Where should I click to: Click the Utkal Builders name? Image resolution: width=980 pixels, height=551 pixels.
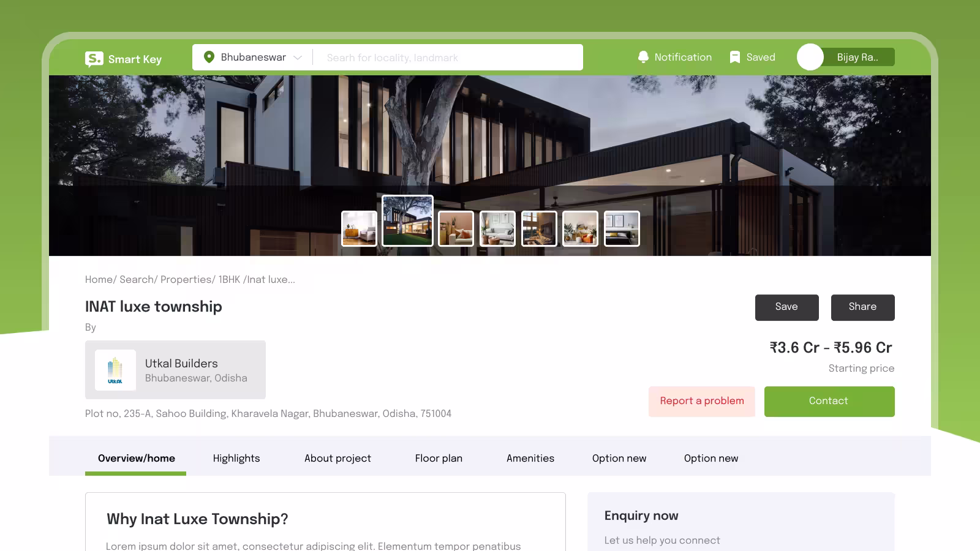pos(181,363)
